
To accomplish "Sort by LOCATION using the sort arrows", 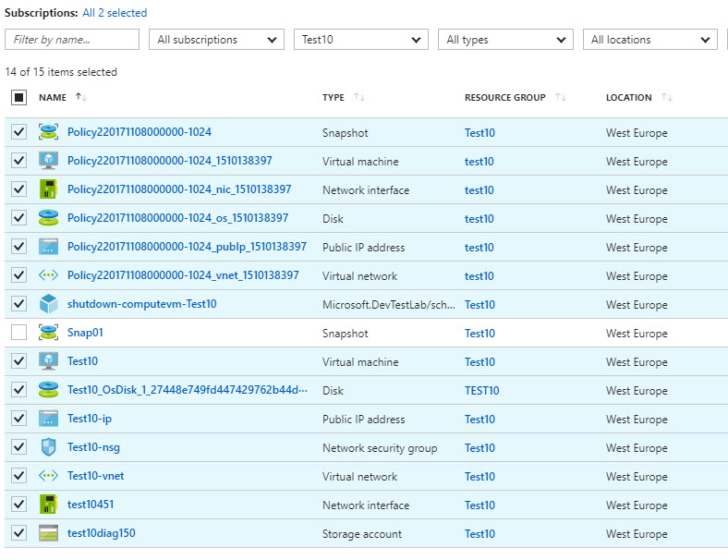I will point(667,97).
